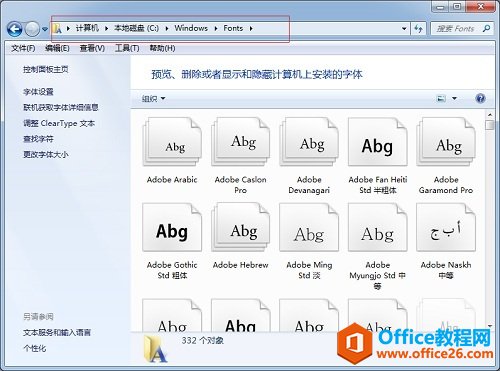Select 计算机 in the address breadcrumb
The image size is (500, 371).
87,28
